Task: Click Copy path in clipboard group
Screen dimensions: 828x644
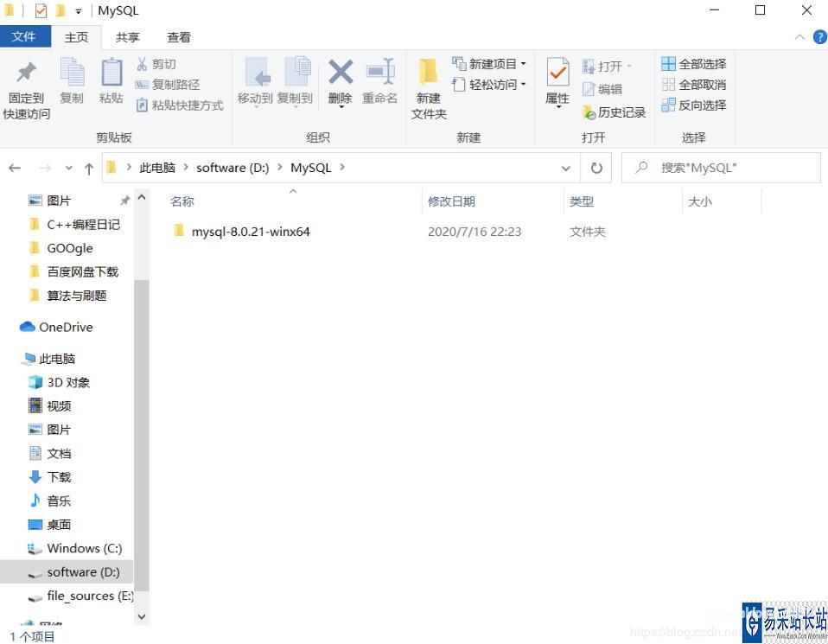Action: 168,85
